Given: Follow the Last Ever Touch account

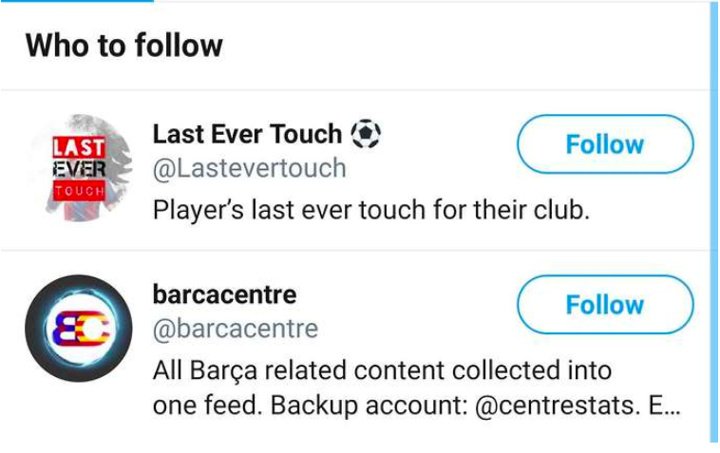Looking at the screenshot, I should tap(604, 144).
